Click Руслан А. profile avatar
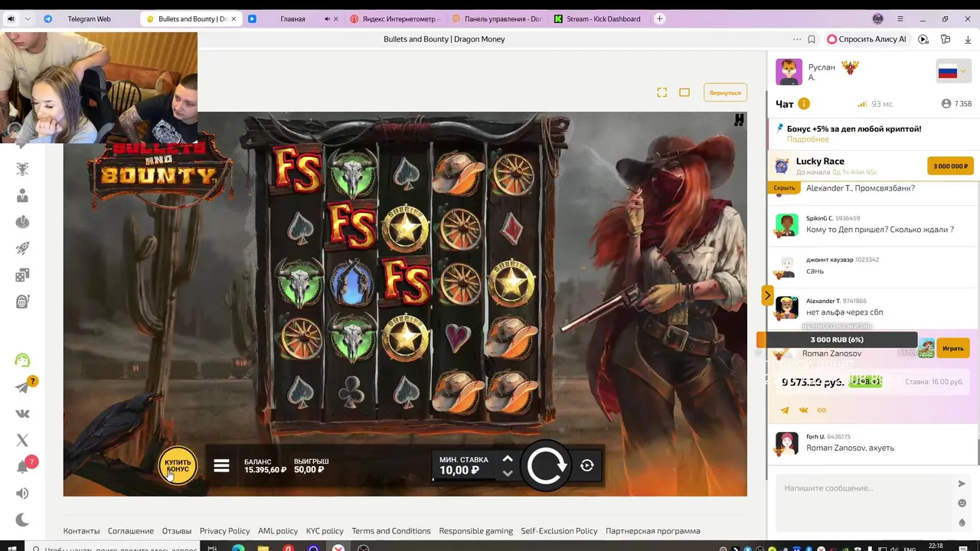This screenshot has width=980, height=551. tap(789, 72)
